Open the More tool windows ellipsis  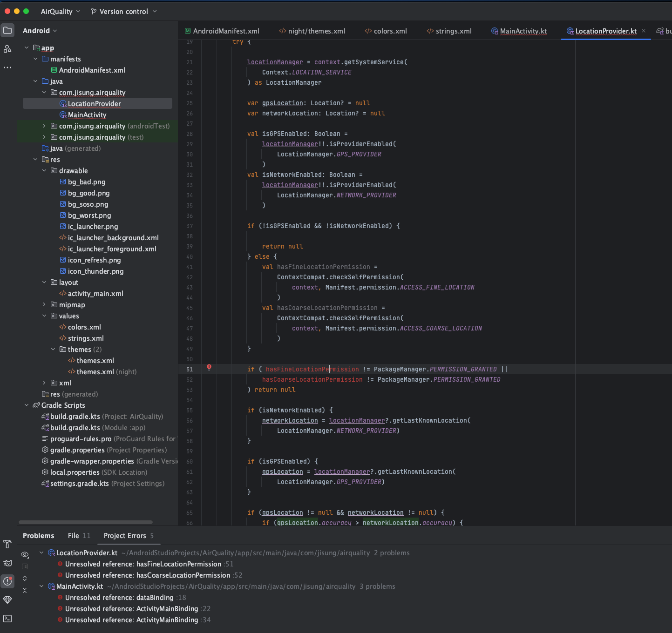tap(7, 67)
